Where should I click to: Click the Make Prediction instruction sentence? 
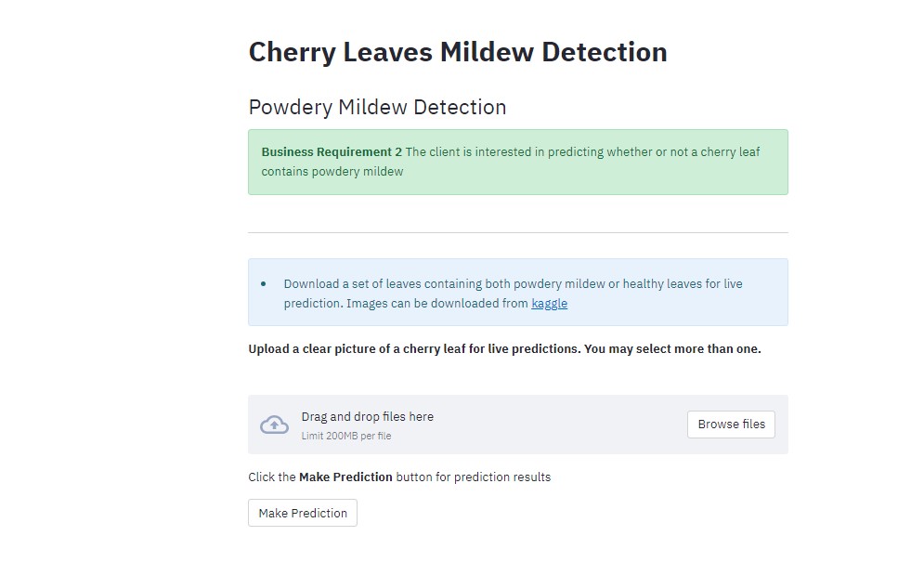(x=398, y=477)
